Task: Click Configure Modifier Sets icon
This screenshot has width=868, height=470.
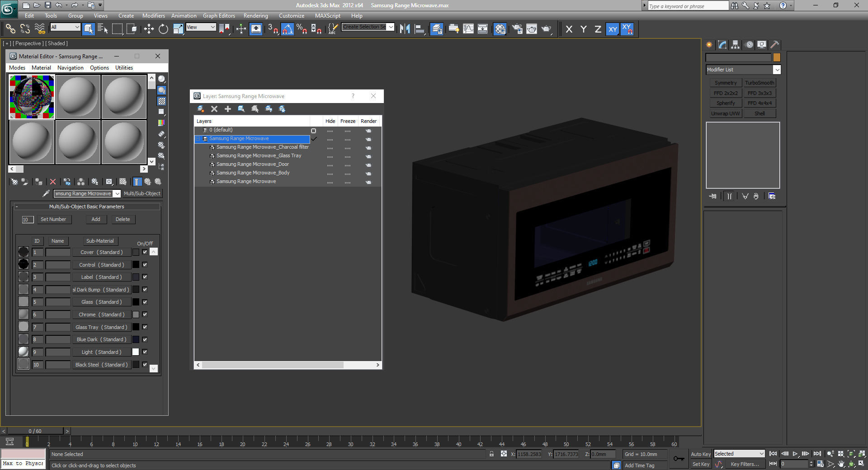Action: pyautogui.click(x=772, y=196)
